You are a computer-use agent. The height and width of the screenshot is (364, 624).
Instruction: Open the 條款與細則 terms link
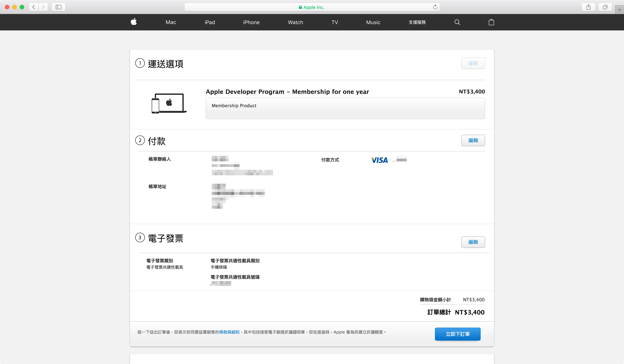pyautogui.click(x=229, y=332)
